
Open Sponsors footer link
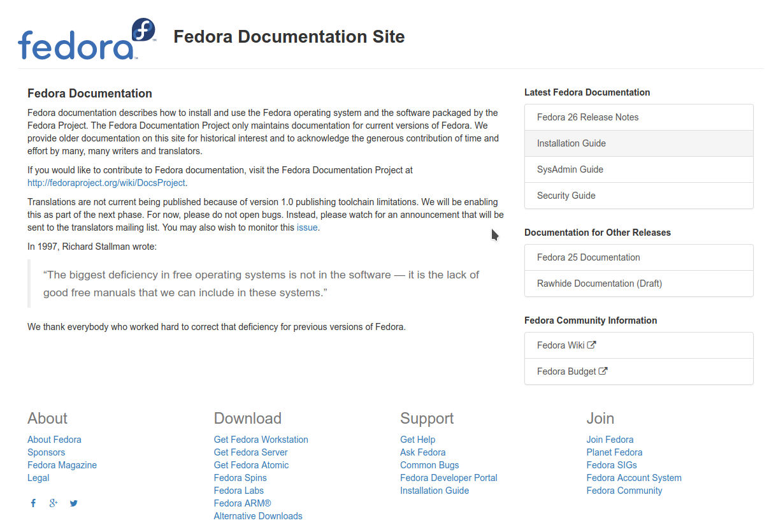46,452
